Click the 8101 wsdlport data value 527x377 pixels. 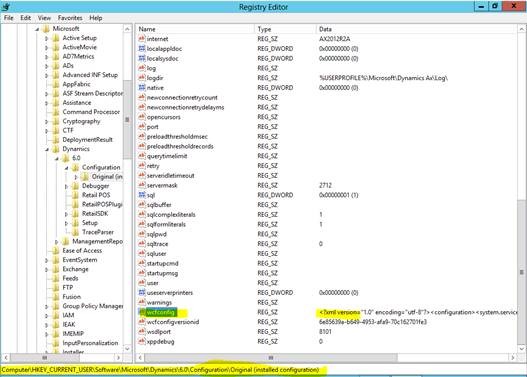coord(325,331)
